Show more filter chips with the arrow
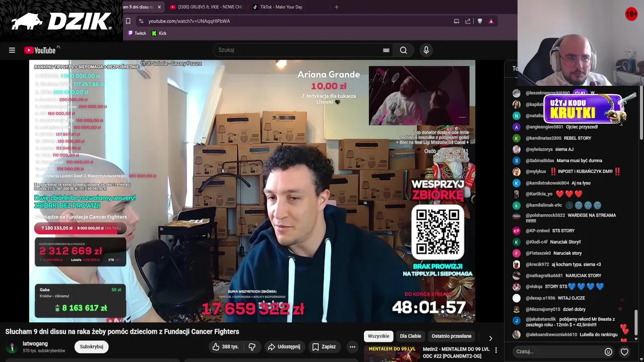 click(491, 338)
